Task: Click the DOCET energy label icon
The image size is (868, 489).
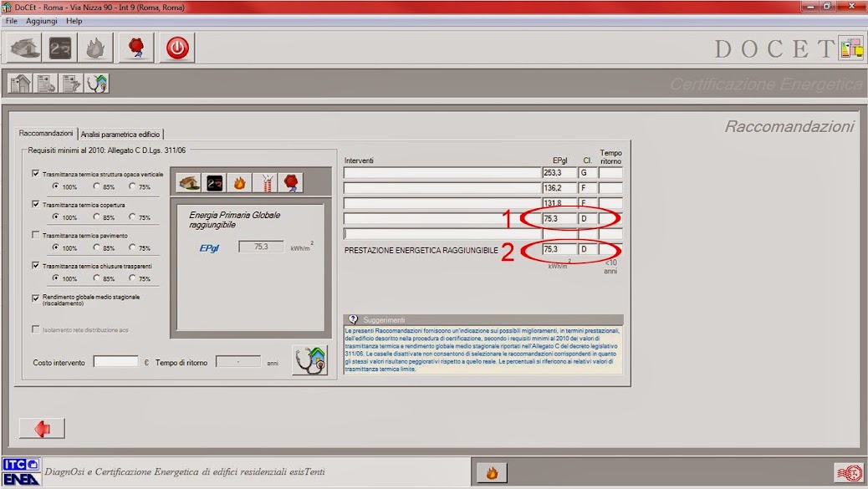Action: [x=851, y=48]
